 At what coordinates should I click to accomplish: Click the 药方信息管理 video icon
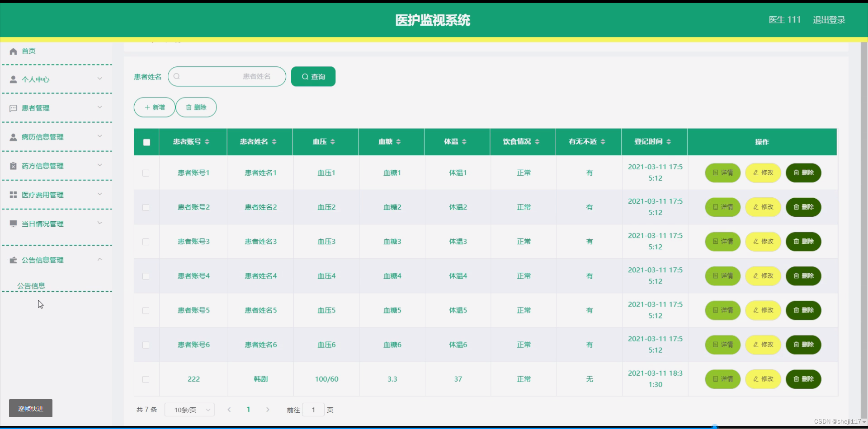click(x=13, y=166)
